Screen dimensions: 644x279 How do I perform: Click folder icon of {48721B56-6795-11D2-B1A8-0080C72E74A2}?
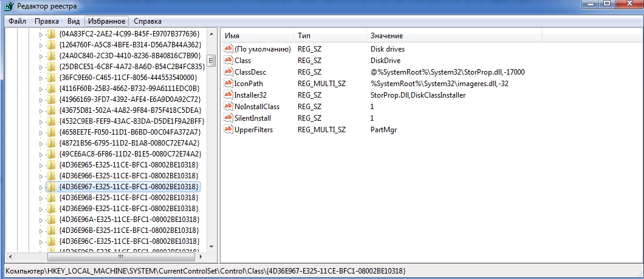pos(51,143)
